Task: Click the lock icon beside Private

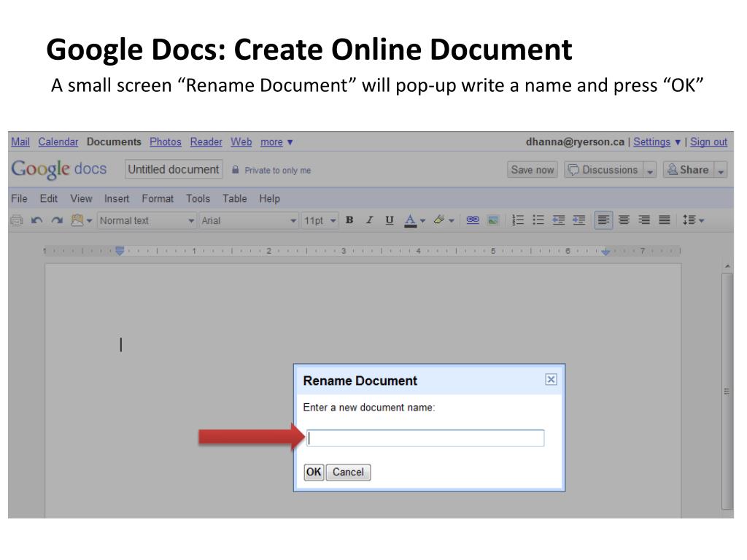Action: pos(236,169)
